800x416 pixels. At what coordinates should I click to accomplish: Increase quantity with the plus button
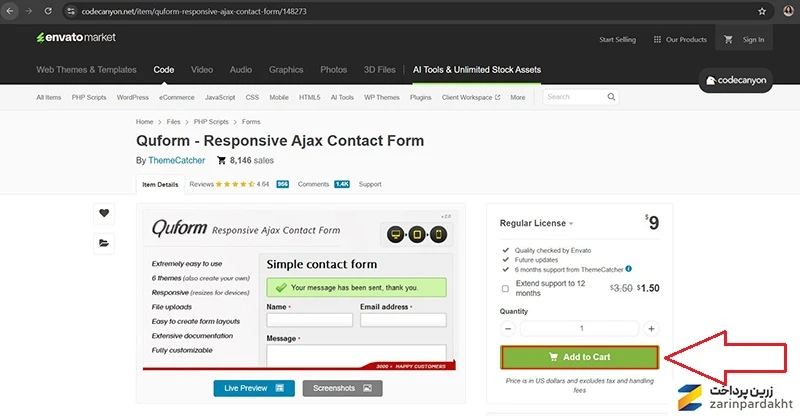click(x=651, y=329)
